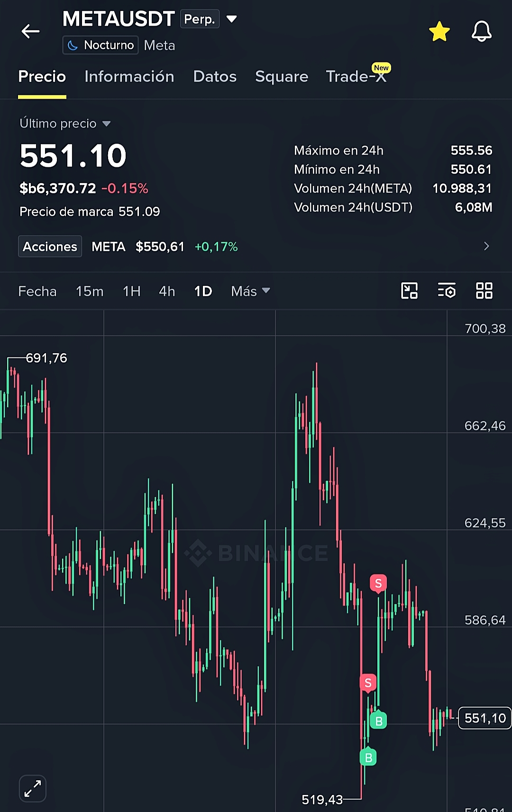This screenshot has height=812, width=512.
Task: Toggle the favorite star for METAUSDT
Action: 439,31
